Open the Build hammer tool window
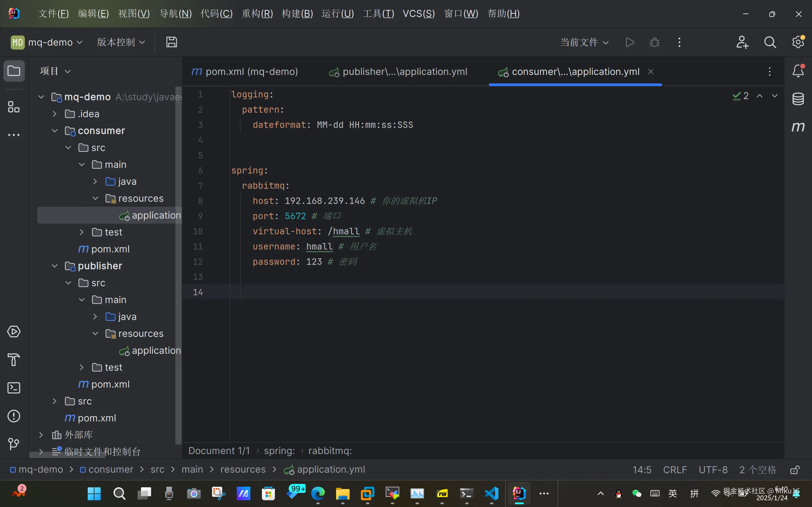Image resolution: width=812 pixels, height=507 pixels. (x=14, y=360)
